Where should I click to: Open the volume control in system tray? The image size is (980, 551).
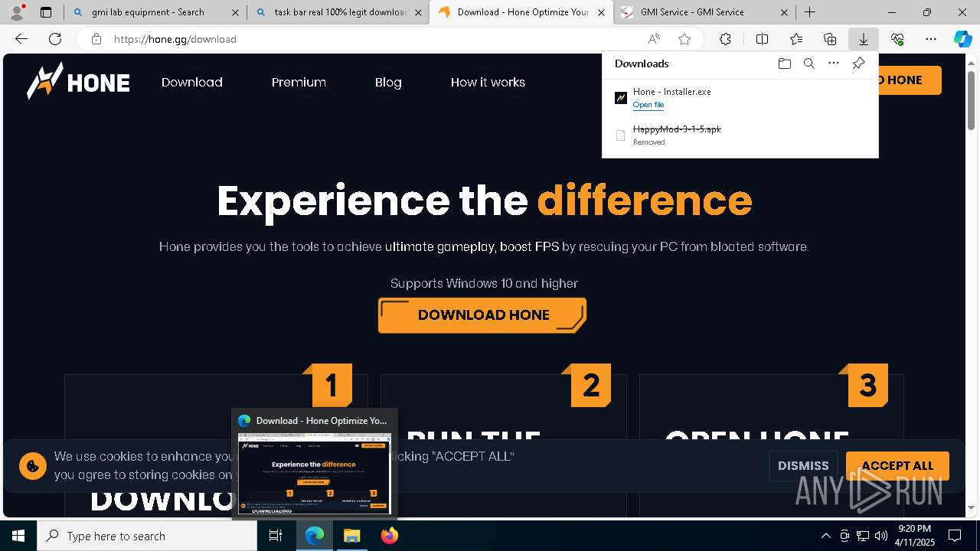click(880, 536)
